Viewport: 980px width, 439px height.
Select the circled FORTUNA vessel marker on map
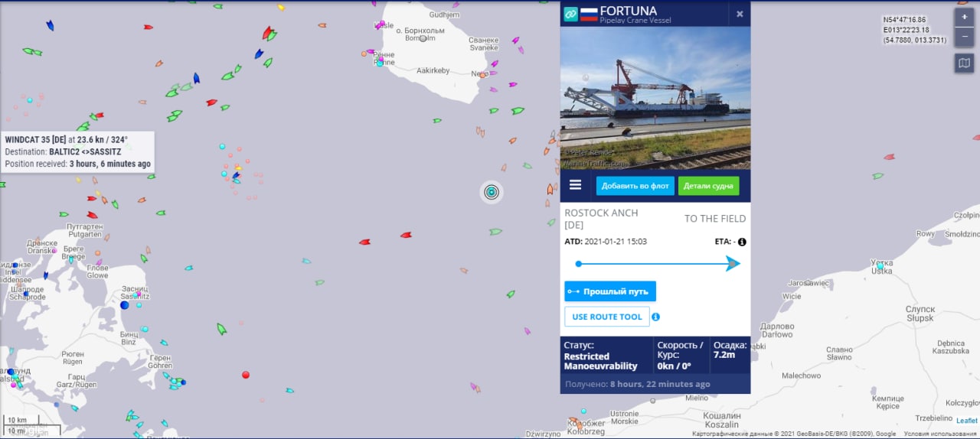click(x=492, y=192)
